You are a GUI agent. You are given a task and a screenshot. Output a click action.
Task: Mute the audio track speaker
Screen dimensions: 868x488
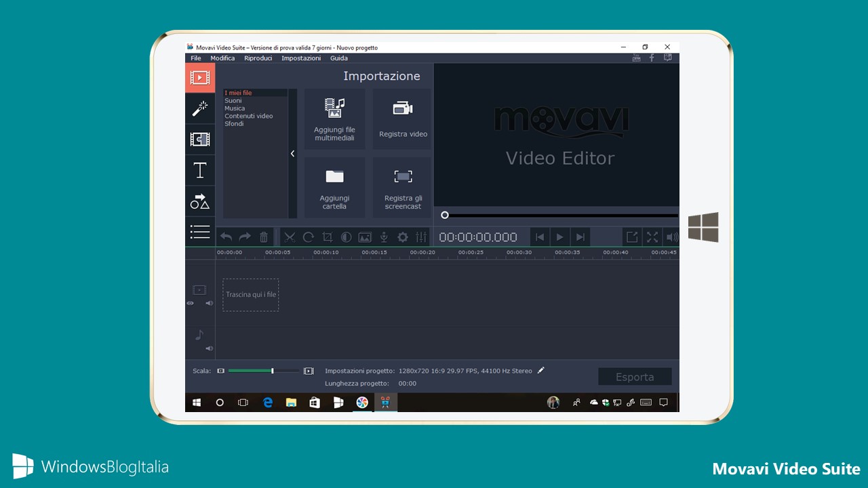(209, 348)
